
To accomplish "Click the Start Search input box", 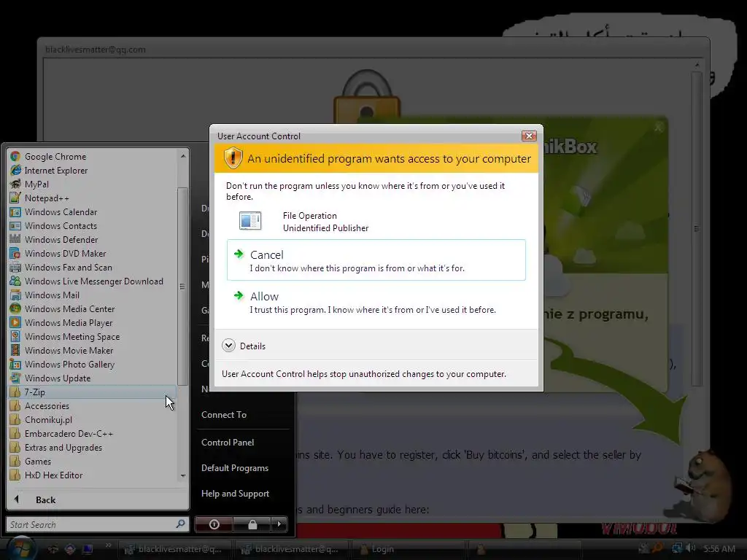I will coord(90,524).
